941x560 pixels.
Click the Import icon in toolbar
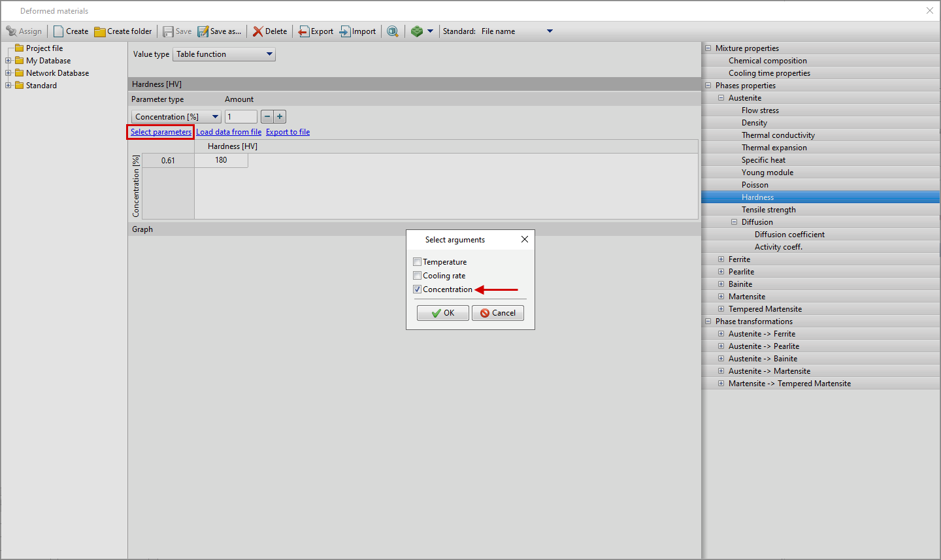(x=345, y=31)
